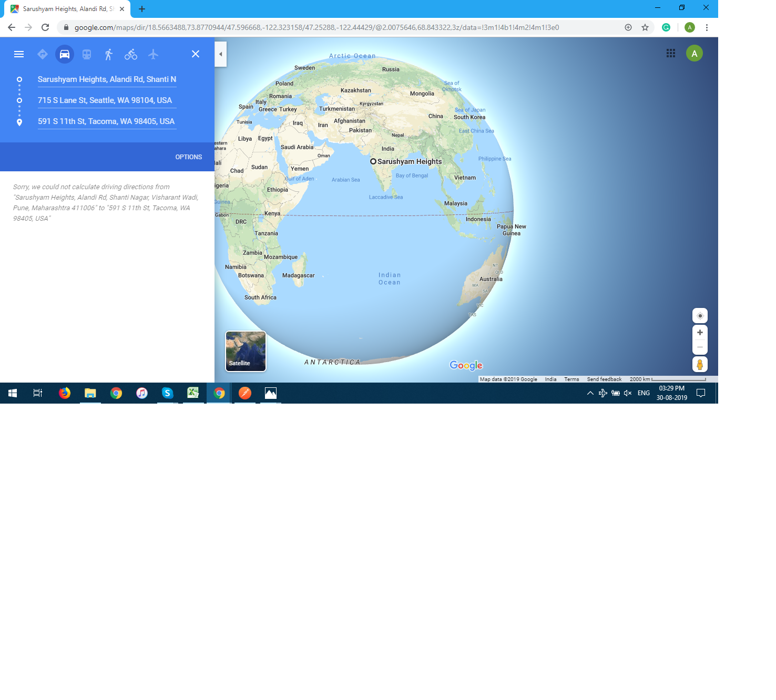The width and height of the screenshot is (776, 700).
Task: Select driving travel mode
Action: point(65,54)
